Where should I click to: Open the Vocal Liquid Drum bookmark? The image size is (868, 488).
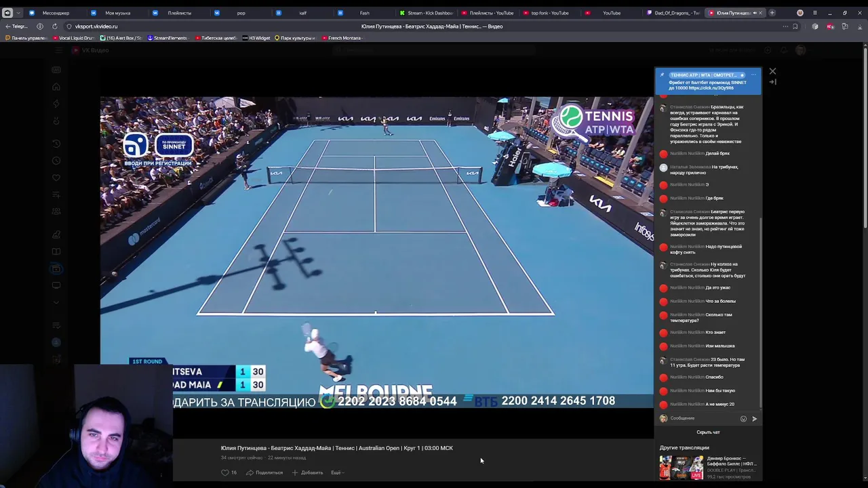pyautogui.click(x=73, y=38)
